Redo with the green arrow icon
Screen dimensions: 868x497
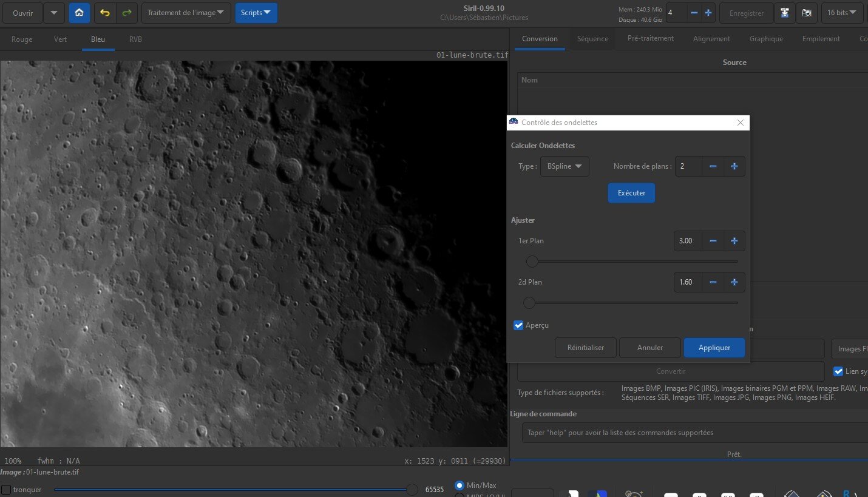pyautogui.click(x=126, y=13)
